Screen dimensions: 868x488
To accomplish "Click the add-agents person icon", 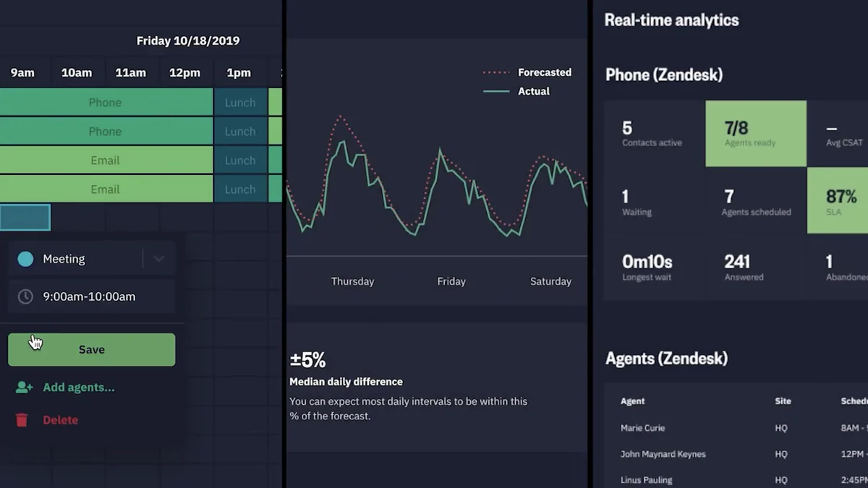I will pos(24,388).
